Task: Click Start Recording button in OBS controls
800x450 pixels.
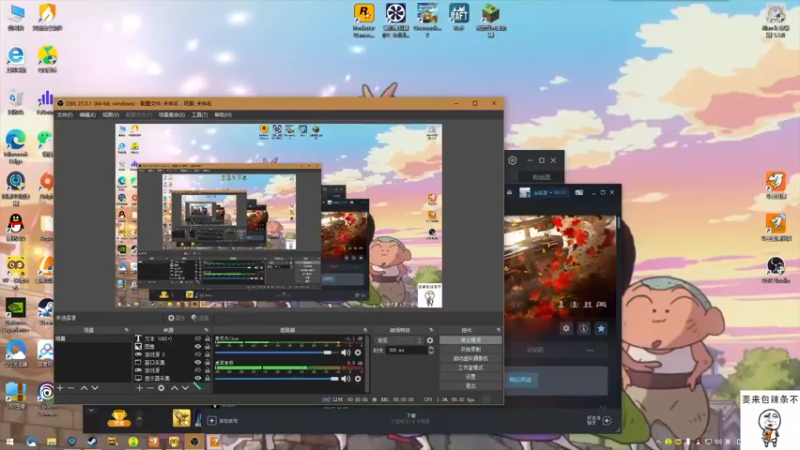Action: click(470, 349)
